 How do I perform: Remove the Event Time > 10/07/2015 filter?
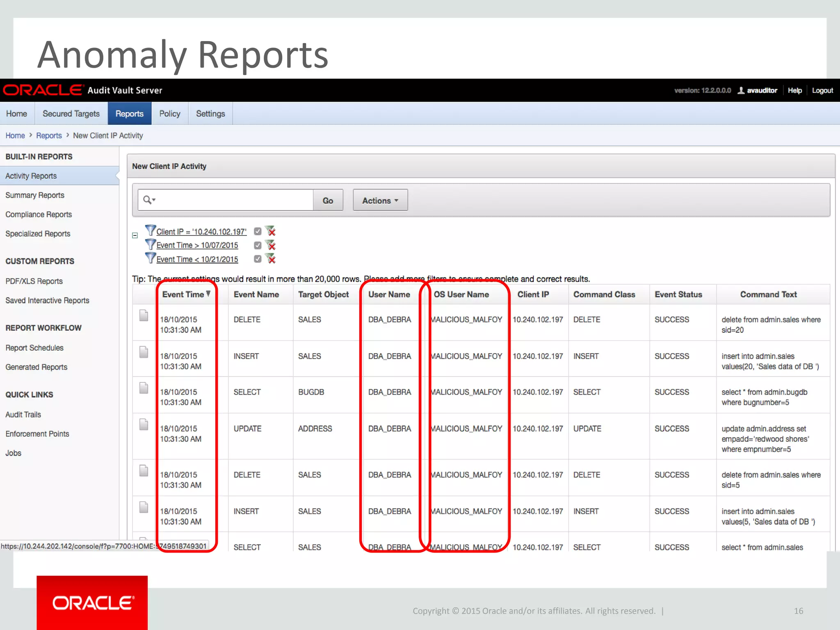(270, 245)
